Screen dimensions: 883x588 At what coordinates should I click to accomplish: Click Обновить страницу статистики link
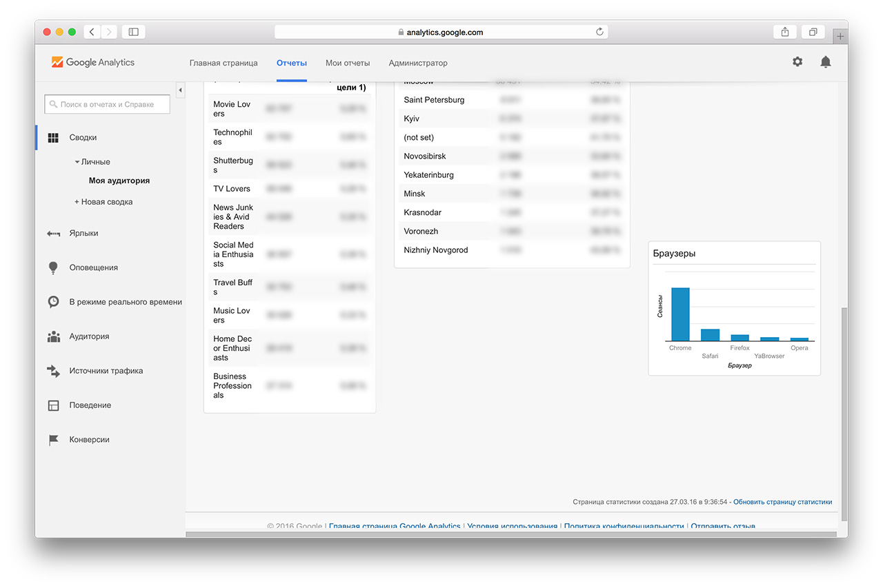pos(782,502)
